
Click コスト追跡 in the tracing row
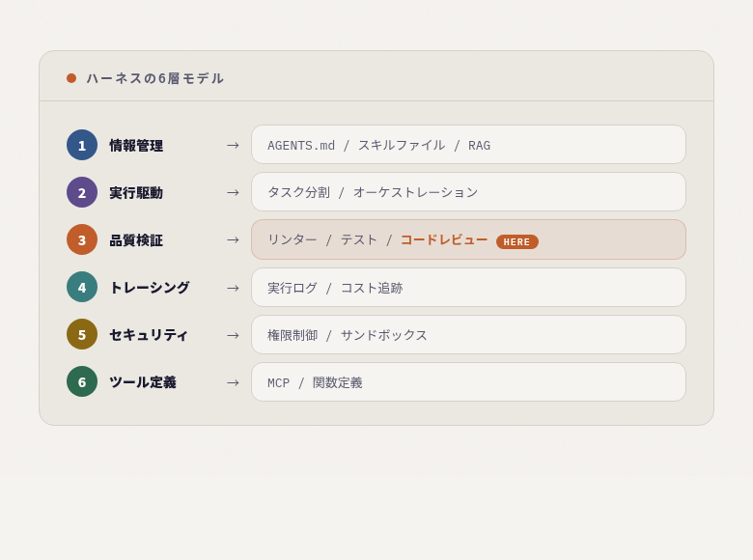[372, 288]
